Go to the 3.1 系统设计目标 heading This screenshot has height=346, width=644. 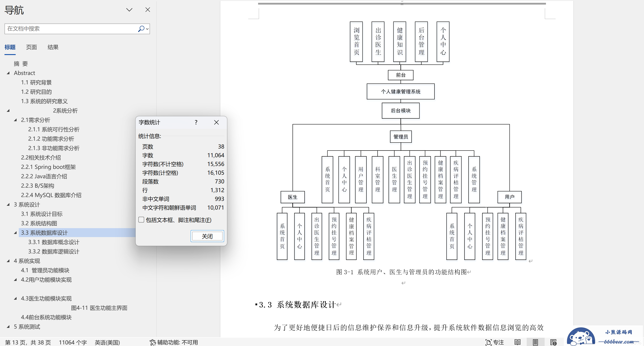(x=42, y=214)
